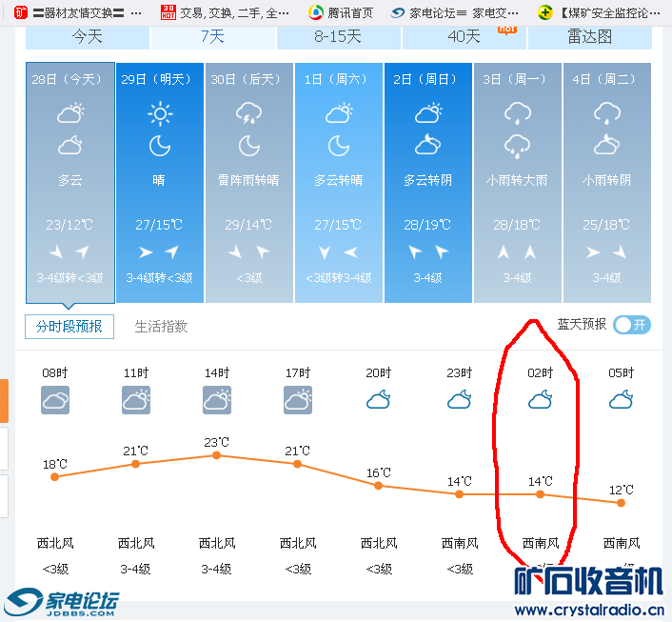Click the 23℃ point on temperature curve
This screenshot has height=622, width=672.
[216, 455]
